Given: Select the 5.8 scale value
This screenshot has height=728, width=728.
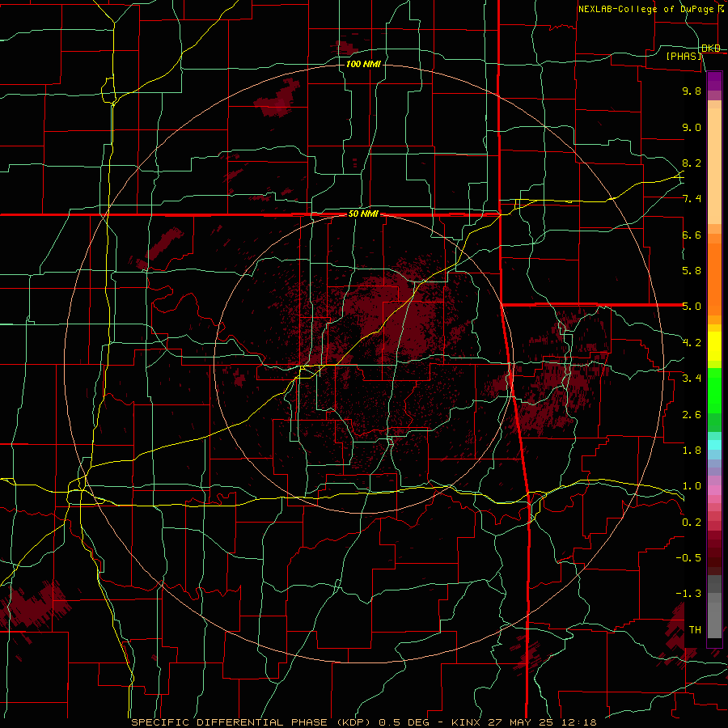Looking at the screenshot, I should 692,271.
